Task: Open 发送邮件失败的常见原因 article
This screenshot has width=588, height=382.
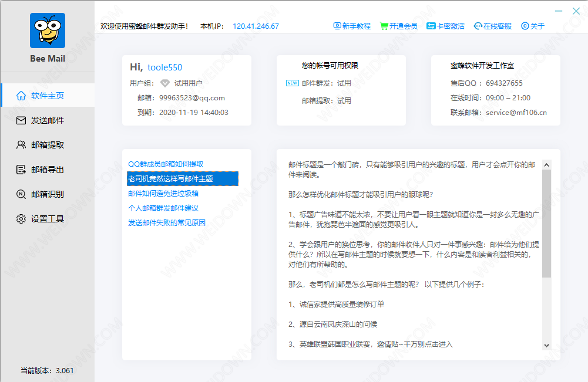Action: (x=167, y=222)
